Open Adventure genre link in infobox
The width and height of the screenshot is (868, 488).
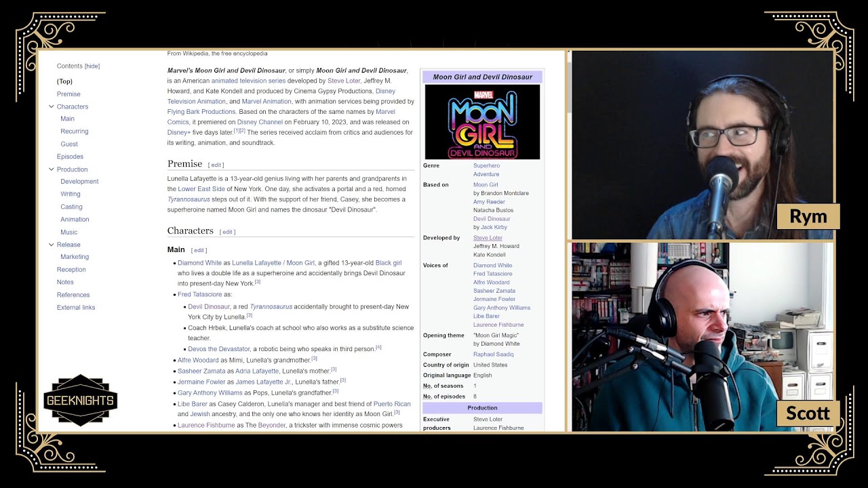(486, 174)
